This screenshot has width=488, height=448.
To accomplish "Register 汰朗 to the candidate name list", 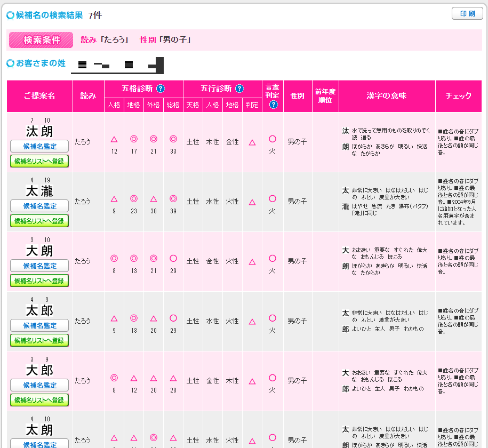I will (x=39, y=161).
